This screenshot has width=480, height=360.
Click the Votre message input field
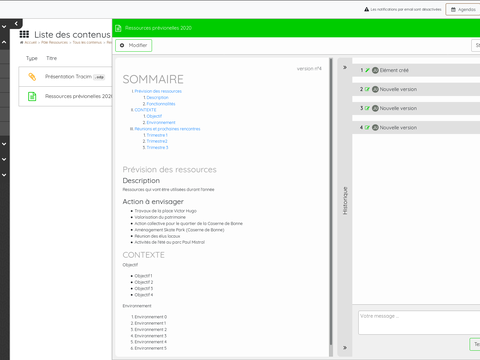419,322
